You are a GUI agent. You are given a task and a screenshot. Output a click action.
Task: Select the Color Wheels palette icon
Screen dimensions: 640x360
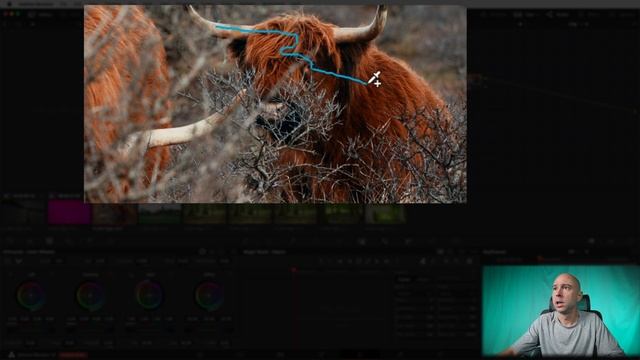[49, 241]
